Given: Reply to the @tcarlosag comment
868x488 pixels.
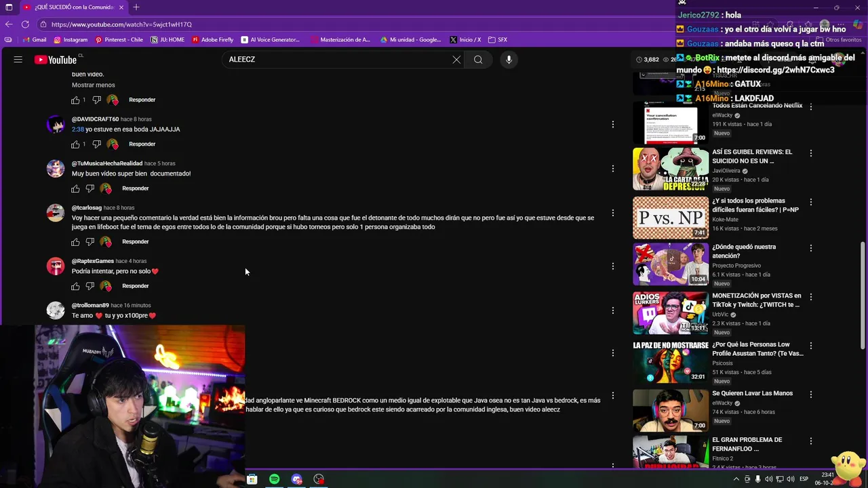Looking at the screenshot, I should click(x=135, y=242).
